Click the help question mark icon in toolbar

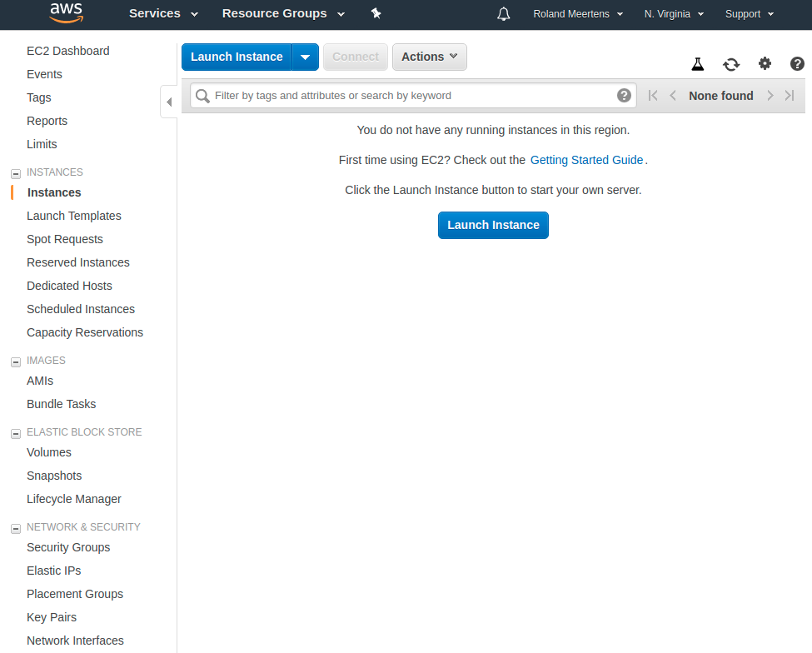pos(797,64)
